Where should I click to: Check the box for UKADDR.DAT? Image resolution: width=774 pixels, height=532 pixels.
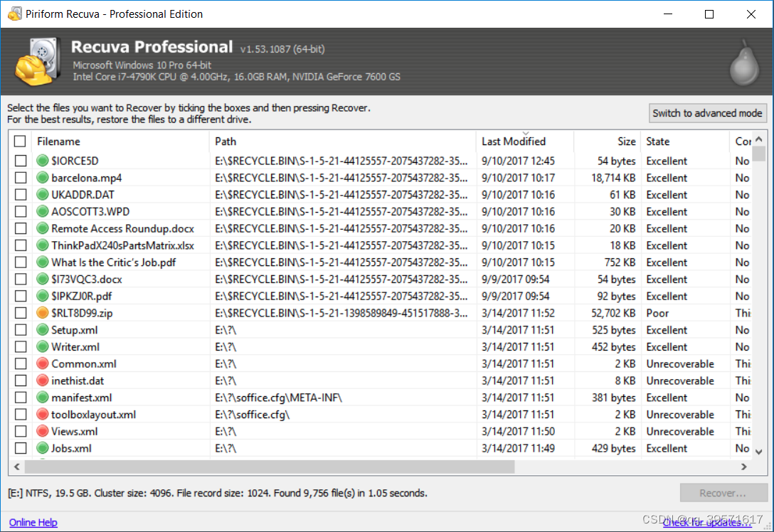(x=20, y=194)
